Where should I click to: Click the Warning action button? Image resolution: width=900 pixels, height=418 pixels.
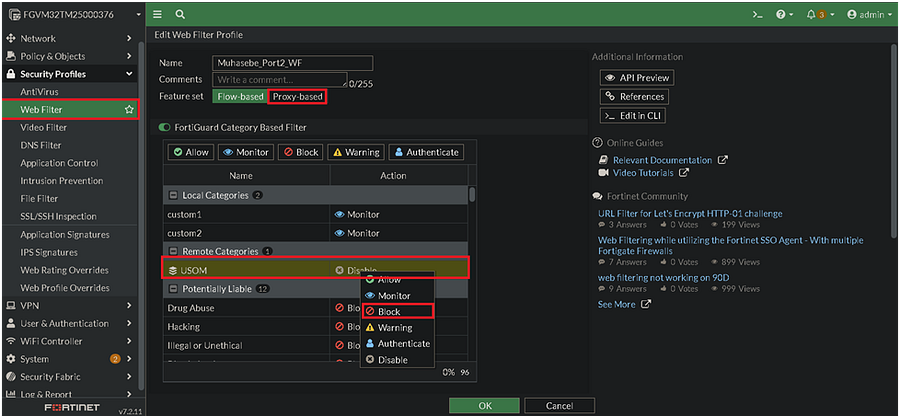coord(356,152)
